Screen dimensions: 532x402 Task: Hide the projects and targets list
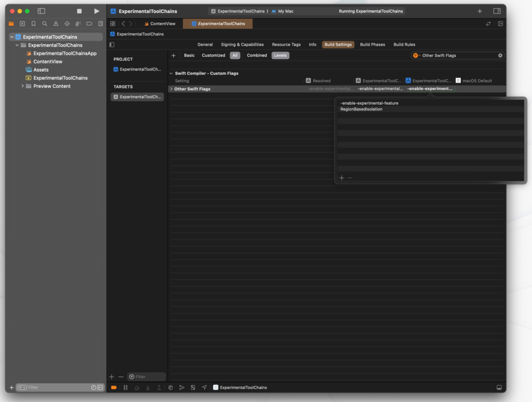tap(112, 45)
